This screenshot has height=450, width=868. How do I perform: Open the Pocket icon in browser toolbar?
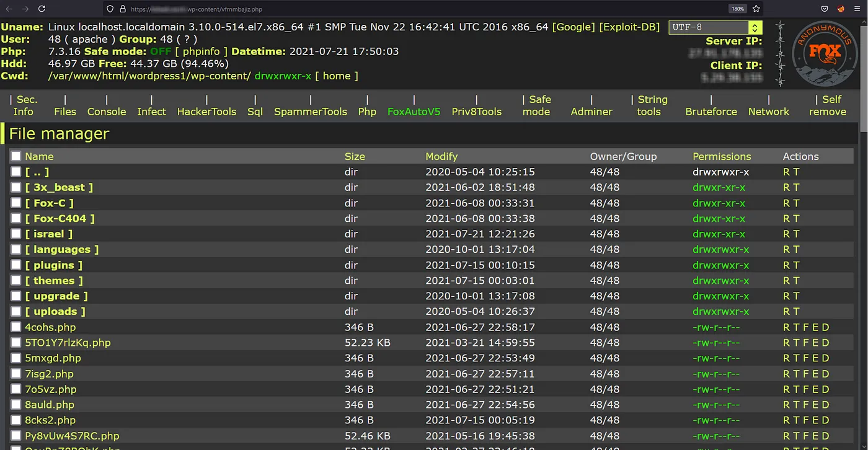[825, 9]
